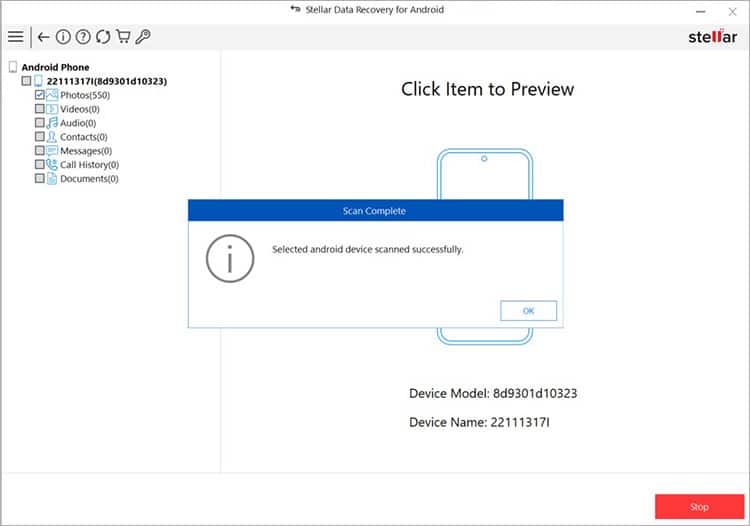The image size is (750, 526).
Task: Open the info icon in toolbar
Action: point(63,37)
